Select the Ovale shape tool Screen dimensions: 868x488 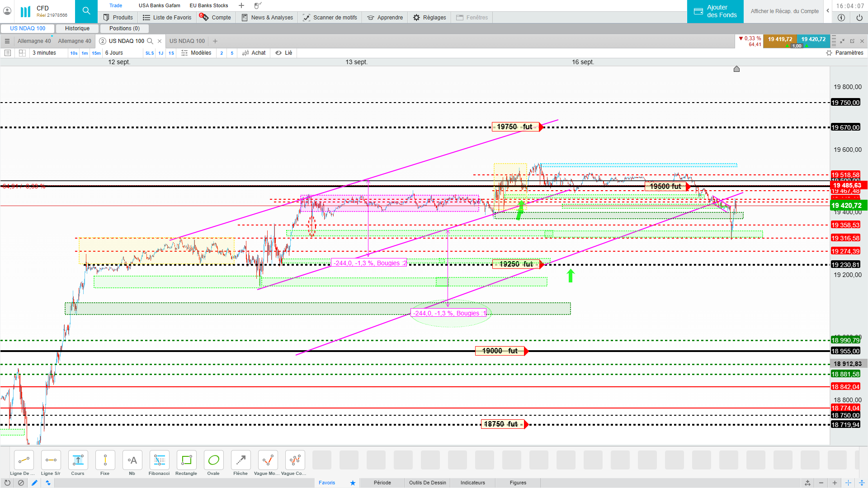tap(213, 460)
